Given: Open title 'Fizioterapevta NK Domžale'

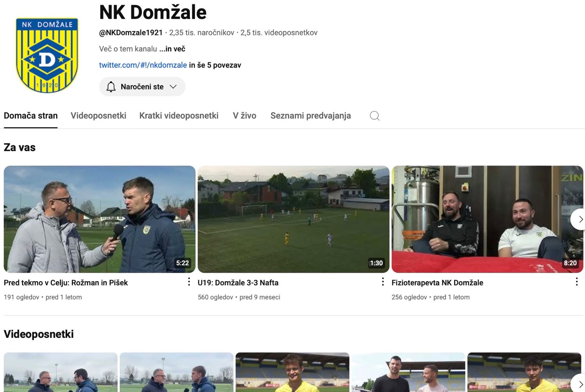Looking at the screenshot, I should pyautogui.click(x=437, y=283).
